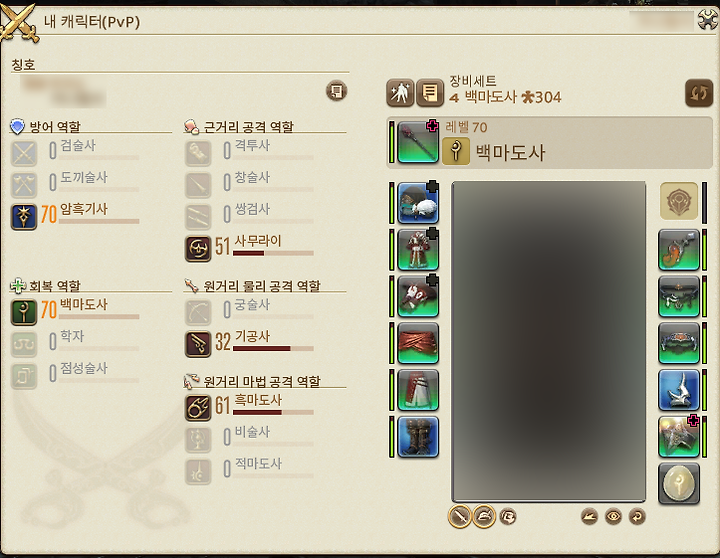This screenshot has height=558, width=720.
Task: Open the character window settings gear
Action: click(708, 19)
